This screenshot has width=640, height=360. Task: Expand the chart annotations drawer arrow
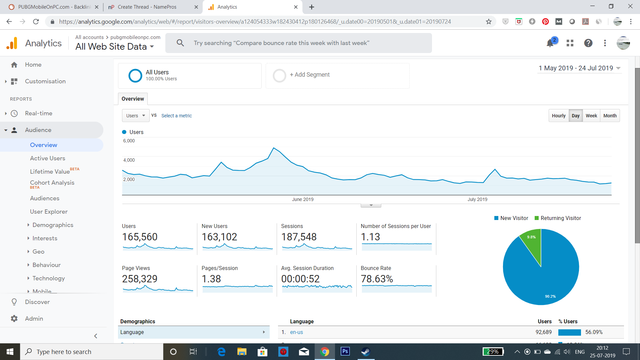(x=371, y=205)
